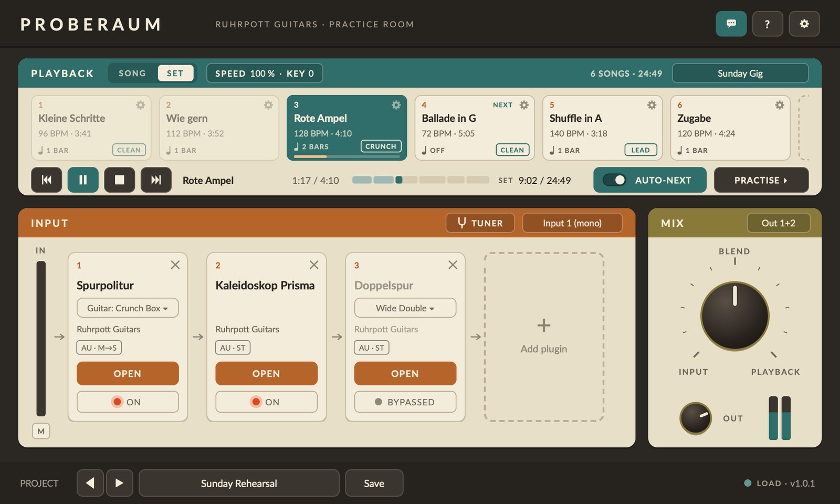Turn off the Kaleidoskop Prisma plugin
The height and width of the screenshot is (504, 840).
266,402
